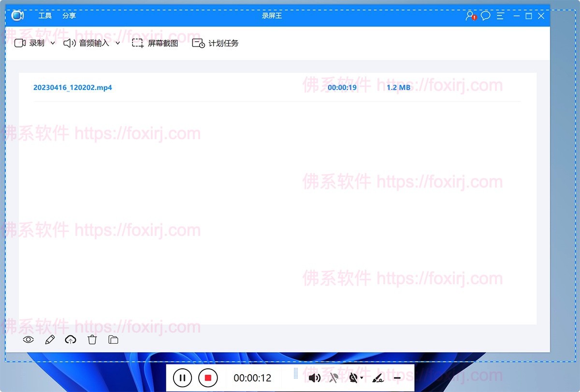This screenshot has height=392, width=580.
Task: Delete the recording with the trash icon
Action: (x=92, y=339)
